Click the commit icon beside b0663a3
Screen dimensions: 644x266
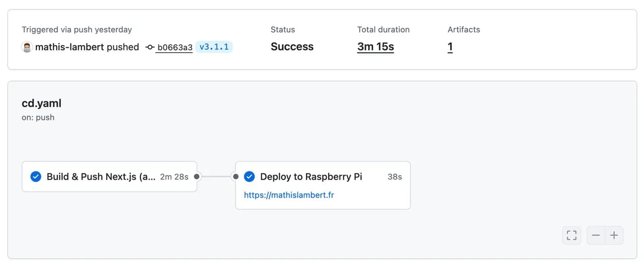pyautogui.click(x=150, y=47)
